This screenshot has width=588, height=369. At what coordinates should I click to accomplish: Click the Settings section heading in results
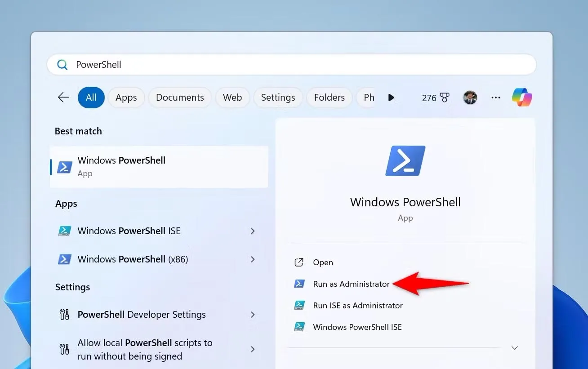72,287
